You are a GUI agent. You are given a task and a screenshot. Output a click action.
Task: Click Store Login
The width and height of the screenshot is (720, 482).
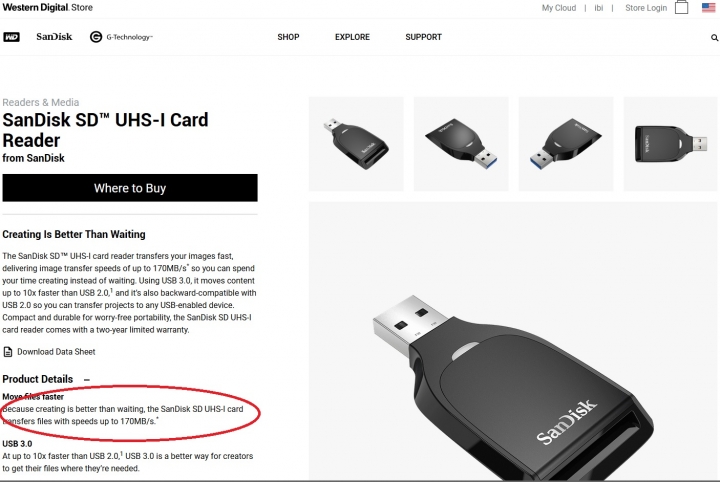646,8
